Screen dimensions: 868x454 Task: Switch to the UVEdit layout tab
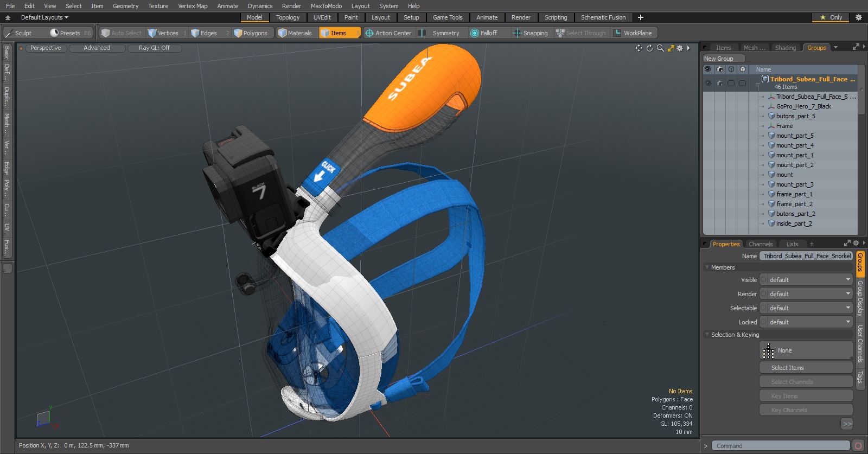click(322, 17)
